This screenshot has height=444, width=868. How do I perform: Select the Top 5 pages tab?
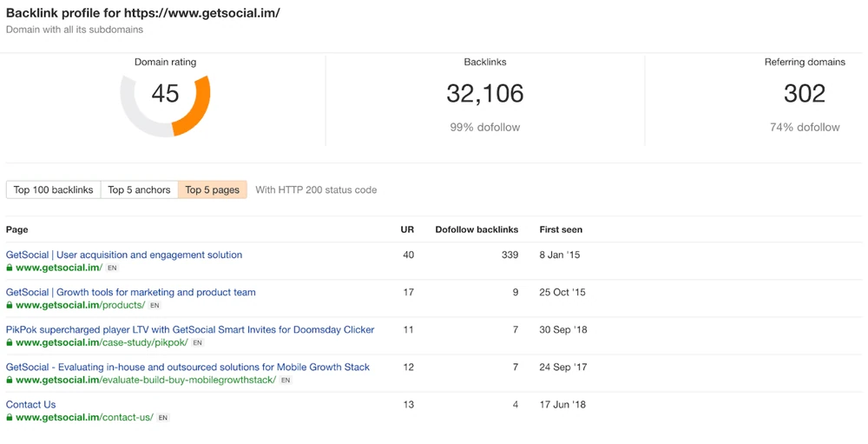pos(213,189)
